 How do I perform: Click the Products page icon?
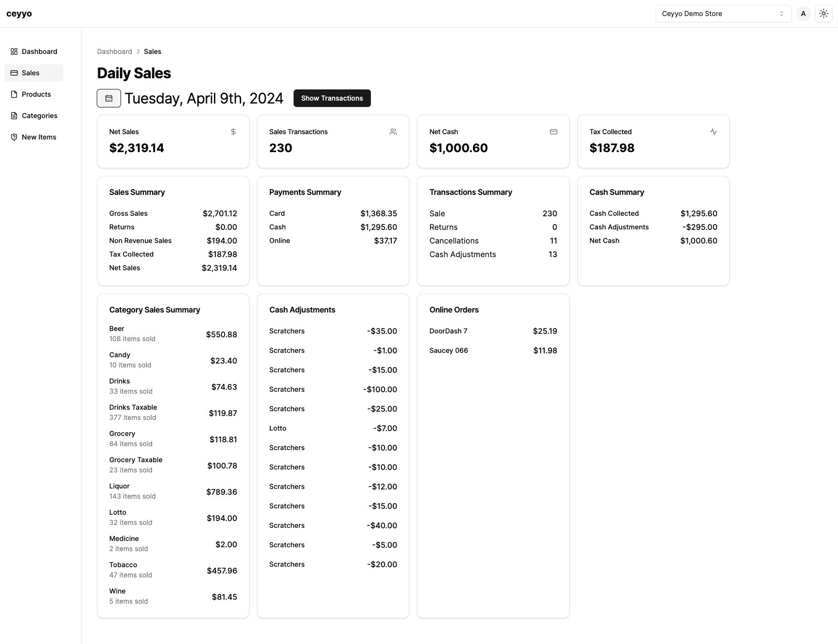coord(14,94)
